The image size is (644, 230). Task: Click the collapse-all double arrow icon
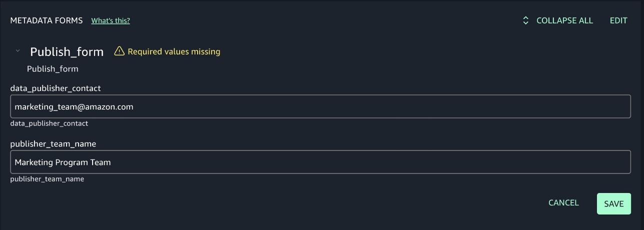coord(525,20)
